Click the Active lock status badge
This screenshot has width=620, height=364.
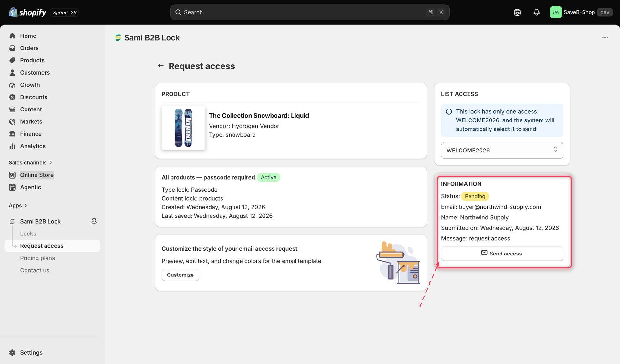click(268, 178)
